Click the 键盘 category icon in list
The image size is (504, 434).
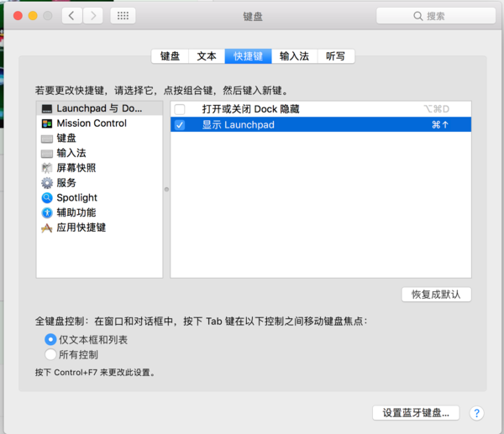click(x=47, y=139)
